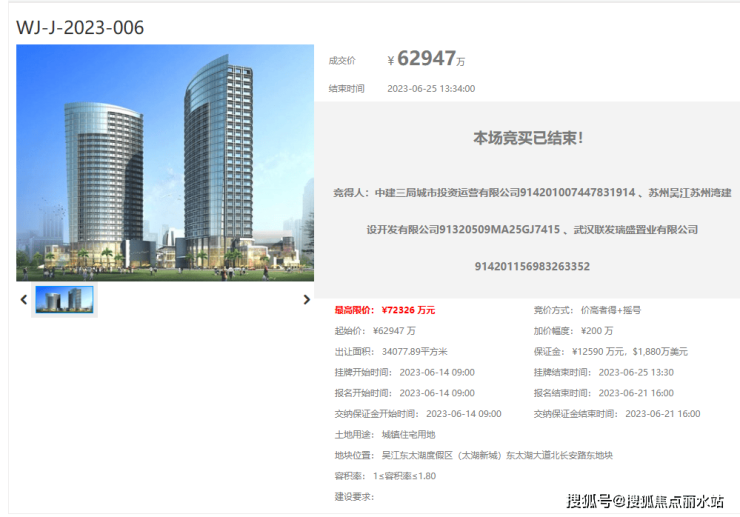Click the 土地用途 城镇住宅用地 entry
740x517 pixels.
click(385, 434)
